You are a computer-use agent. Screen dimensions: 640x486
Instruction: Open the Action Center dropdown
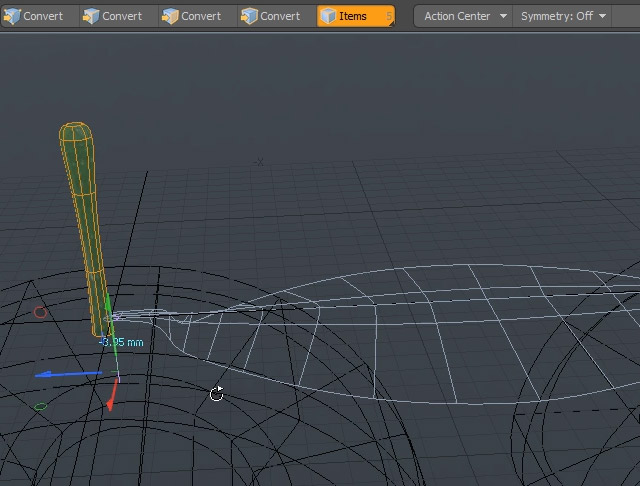point(464,16)
